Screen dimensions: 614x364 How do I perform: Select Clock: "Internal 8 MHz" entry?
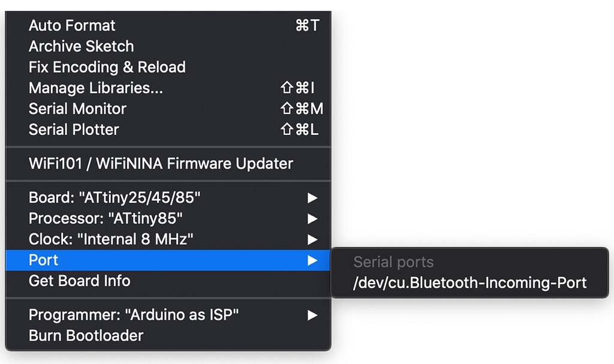point(168,239)
